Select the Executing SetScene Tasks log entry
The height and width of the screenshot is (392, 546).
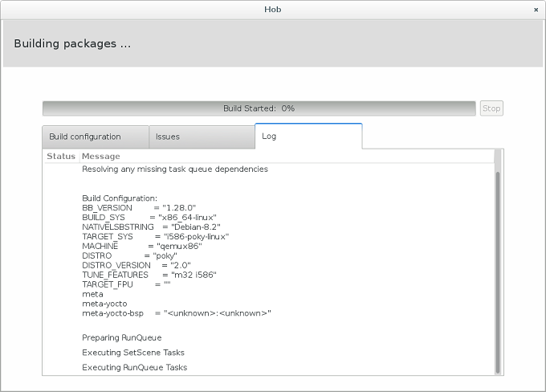pos(133,353)
